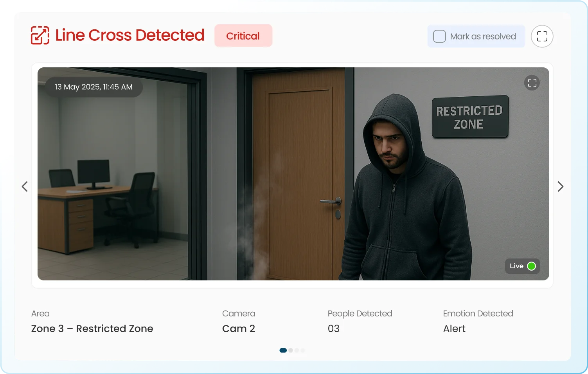Tick the Mark as resolved checkbox
The image size is (588, 374).
439,36
